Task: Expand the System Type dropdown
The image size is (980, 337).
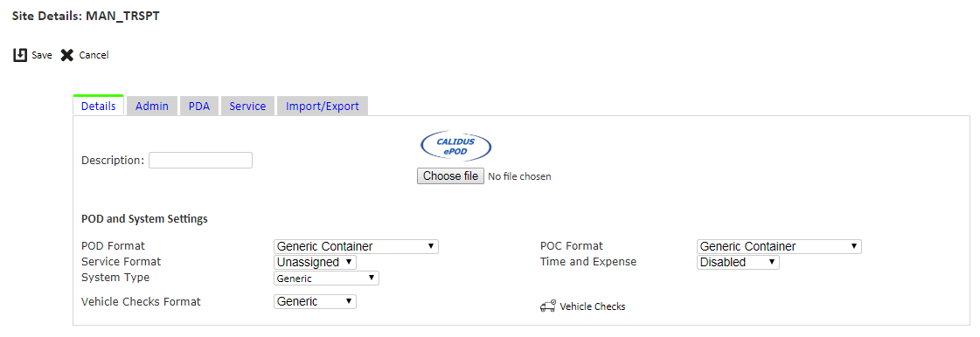Action: (326, 279)
